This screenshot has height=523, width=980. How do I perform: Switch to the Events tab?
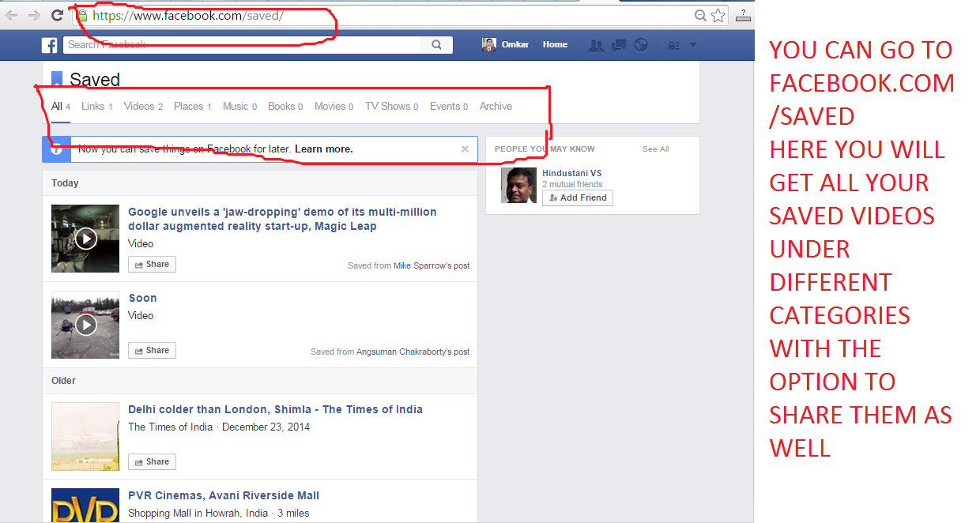coord(449,106)
